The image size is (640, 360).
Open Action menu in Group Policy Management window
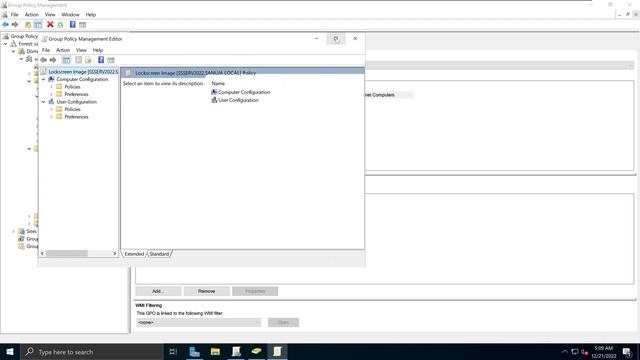click(x=31, y=15)
